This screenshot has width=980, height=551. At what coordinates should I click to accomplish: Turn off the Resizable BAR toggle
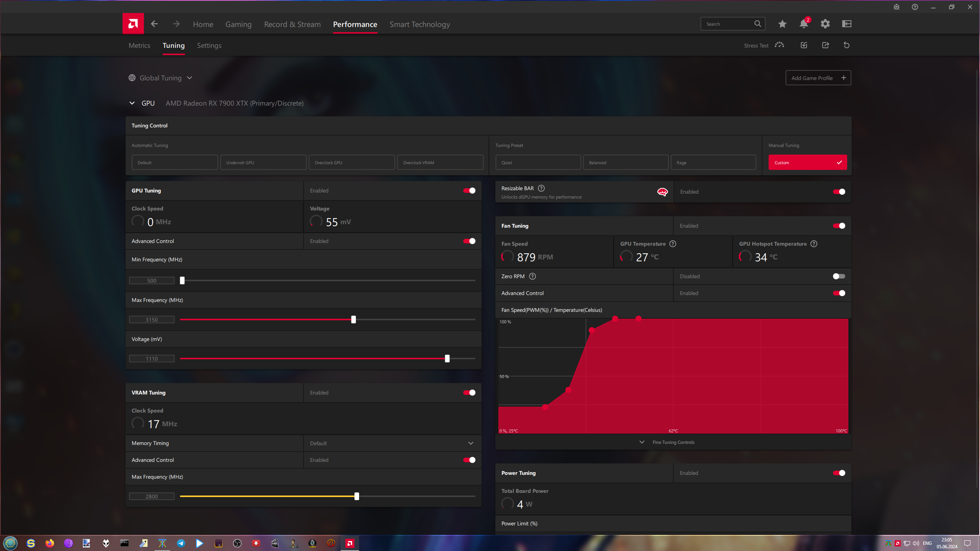point(839,192)
